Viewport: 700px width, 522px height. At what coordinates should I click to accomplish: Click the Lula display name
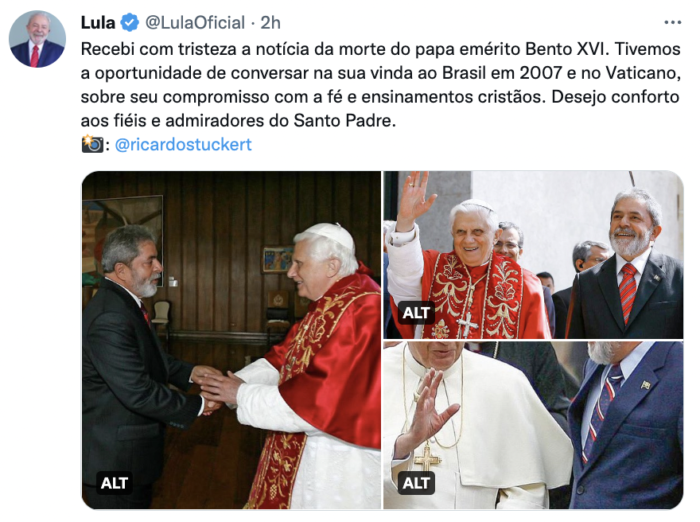(98, 22)
